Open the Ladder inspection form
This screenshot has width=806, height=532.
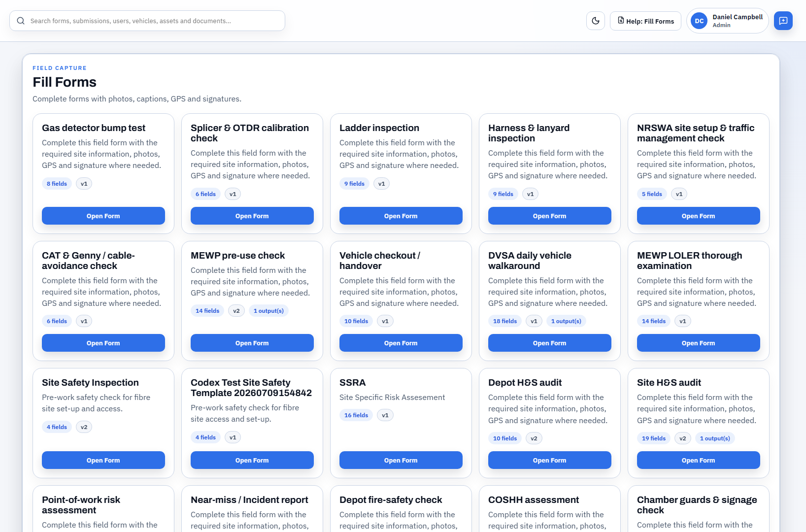point(401,216)
